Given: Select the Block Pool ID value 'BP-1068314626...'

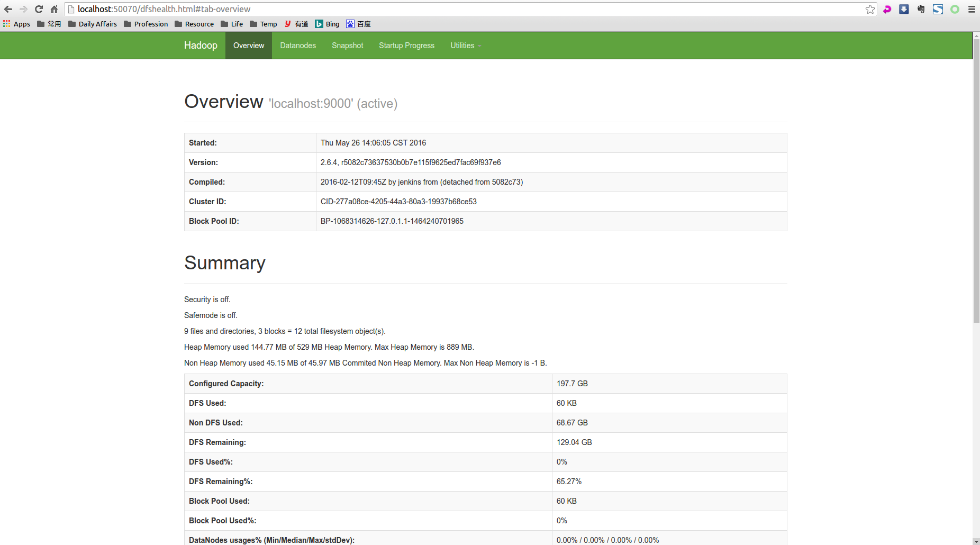Looking at the screenshot, I should pyautogui.click(x=392, y=221).
